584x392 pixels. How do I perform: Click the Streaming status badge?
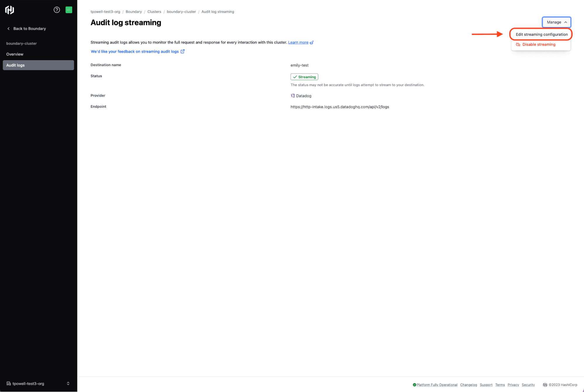point(304,77)
